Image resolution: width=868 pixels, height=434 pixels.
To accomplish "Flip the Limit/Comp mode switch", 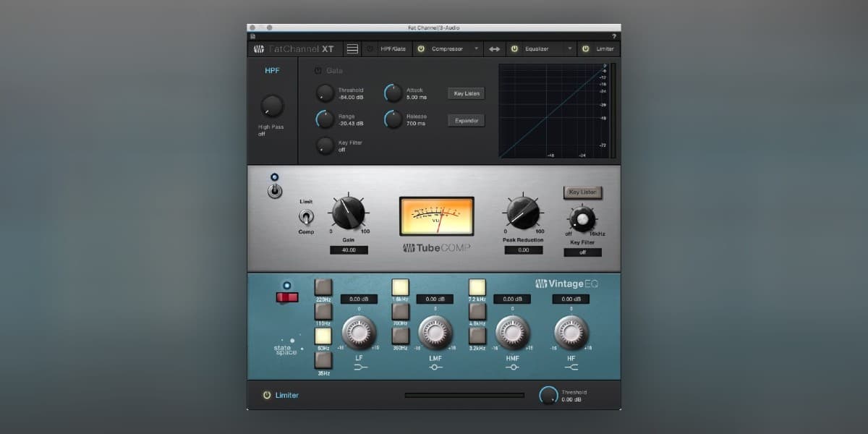I will (306, 216).
